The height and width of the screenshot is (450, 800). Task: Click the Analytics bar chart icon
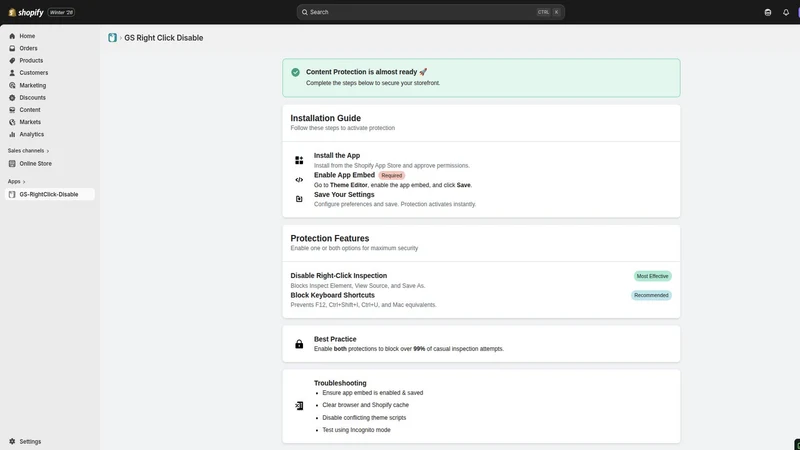pos(12,134)
